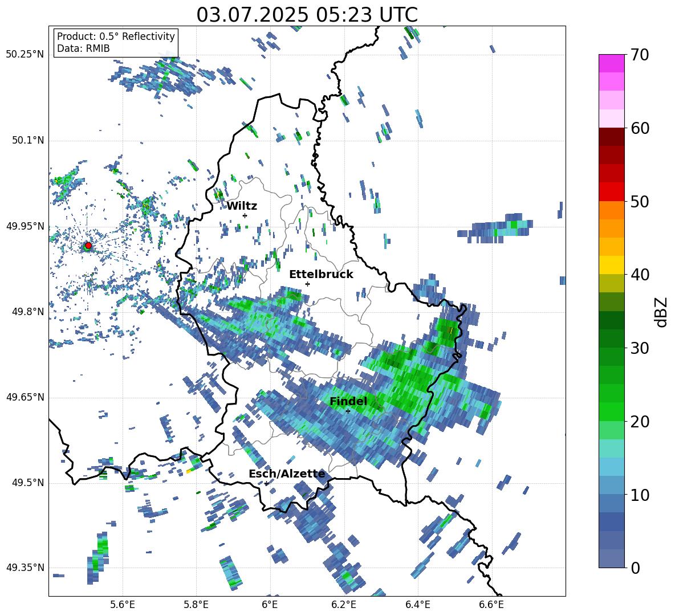
Task: Click the 6.6°E longitude label
Action: (x=491, y=605)
